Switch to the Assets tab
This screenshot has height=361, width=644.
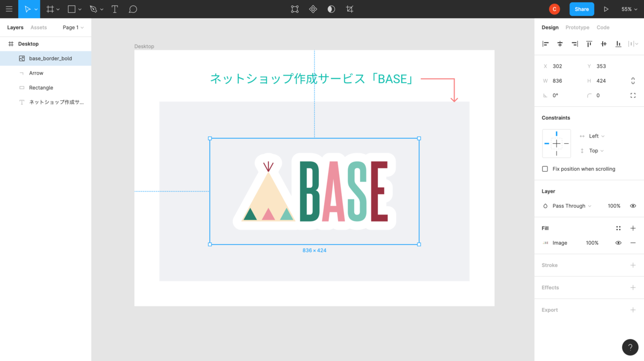pyautogui.click(x=39, y=27)
